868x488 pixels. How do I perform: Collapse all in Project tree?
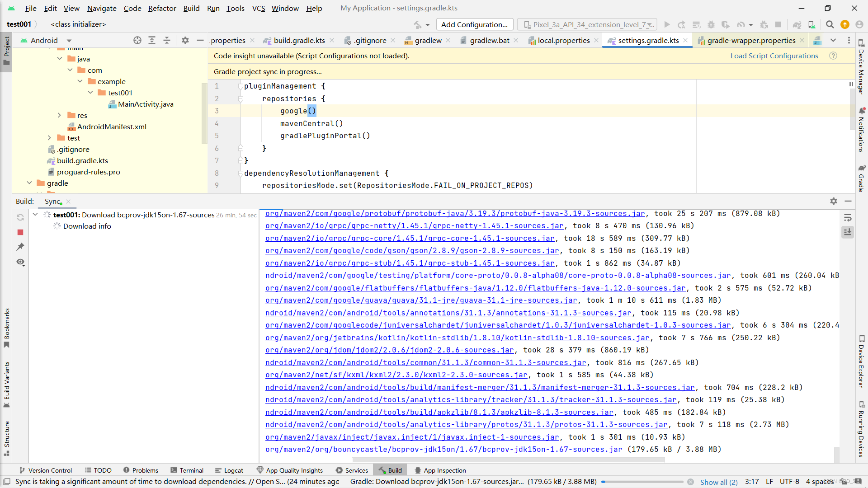click(x=167, y=40)
